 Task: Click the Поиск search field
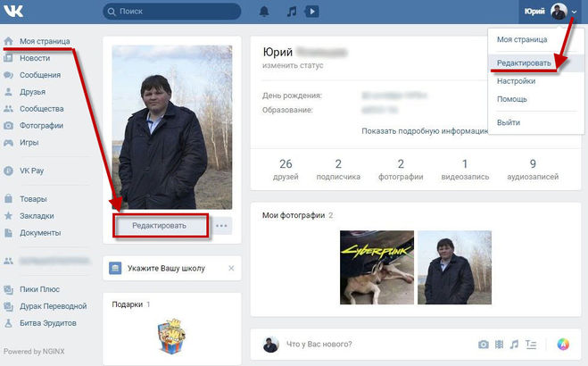(170, 12)
